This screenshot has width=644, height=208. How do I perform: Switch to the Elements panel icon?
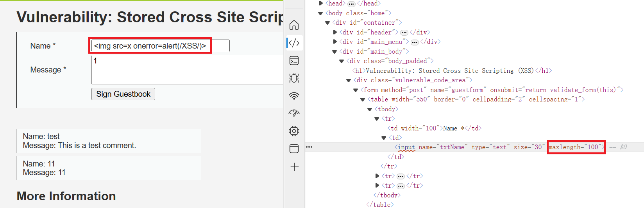(x=294, y=43)
